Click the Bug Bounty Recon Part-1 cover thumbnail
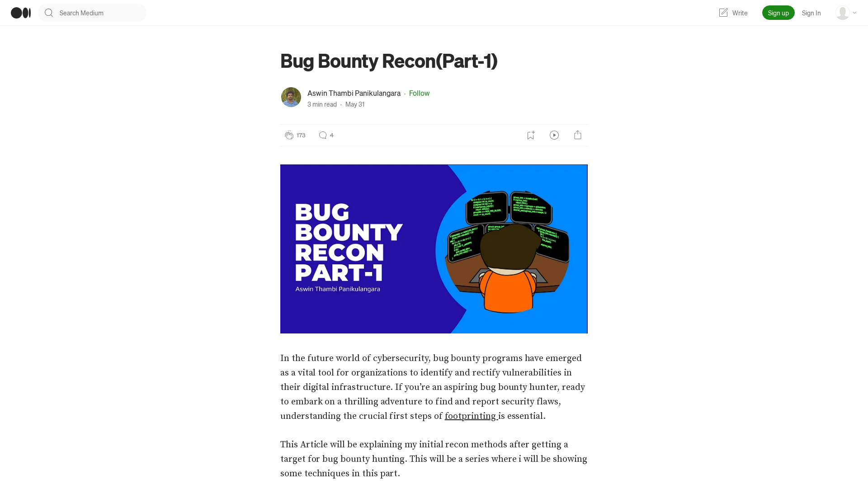 click(434, 249)
